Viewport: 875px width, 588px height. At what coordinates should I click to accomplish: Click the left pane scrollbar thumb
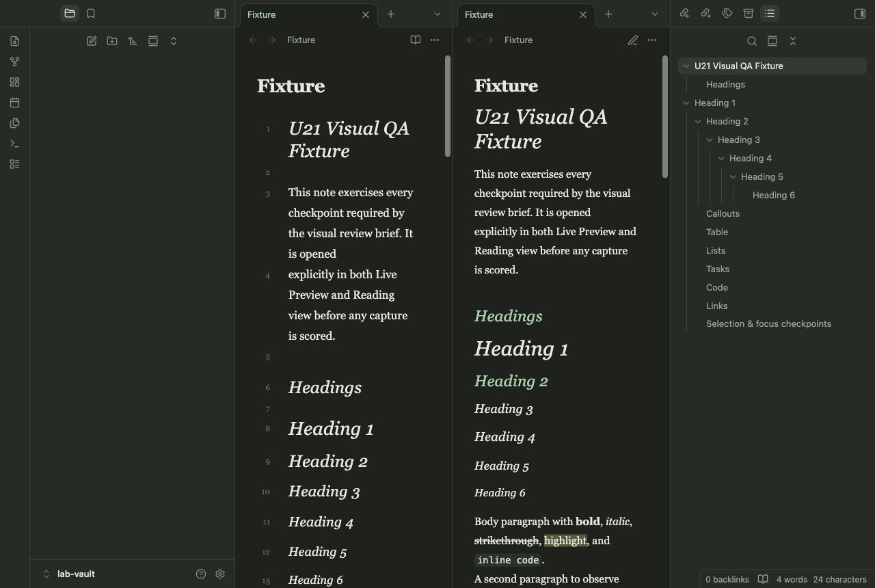448,106
